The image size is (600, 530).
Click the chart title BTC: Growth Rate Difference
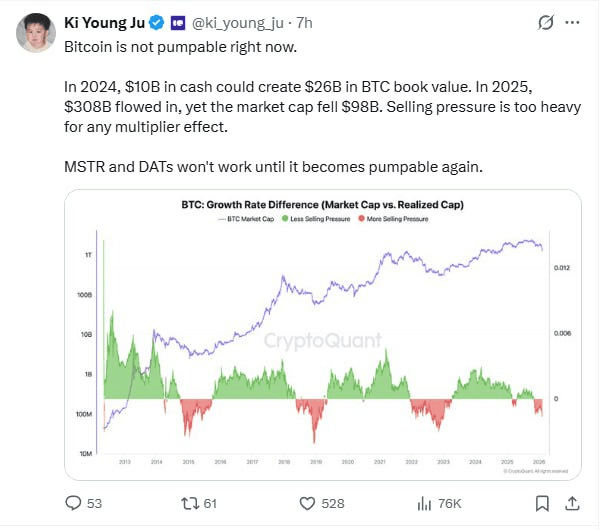point(322,204)
